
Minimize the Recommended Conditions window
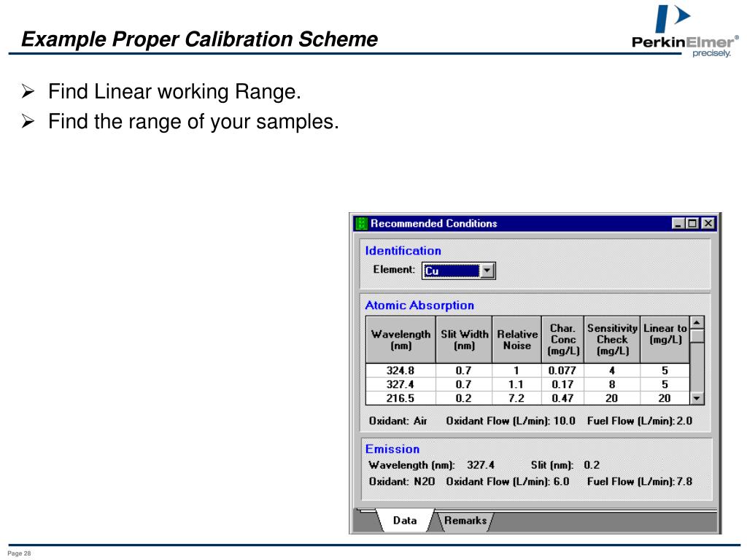point(678,223)
